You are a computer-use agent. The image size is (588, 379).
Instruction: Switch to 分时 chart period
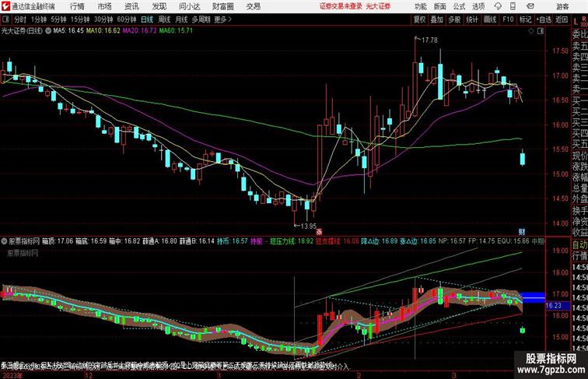click(x=20, y=19)
